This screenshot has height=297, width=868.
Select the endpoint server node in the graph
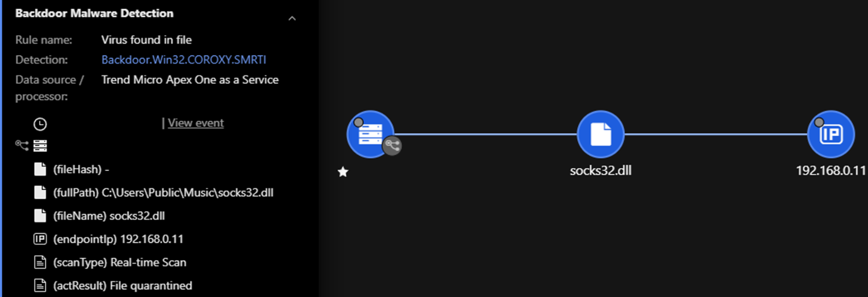[x=370, y=134]
